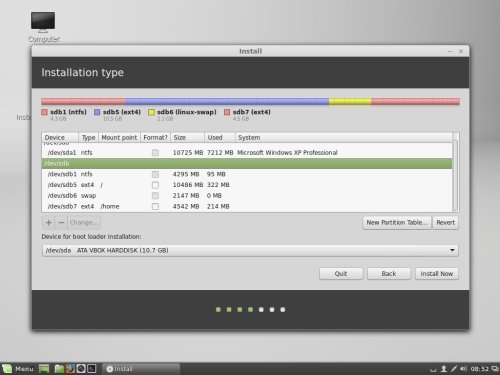
Task: Click the show desktop taskbar icon
Action: pos(44,369)
